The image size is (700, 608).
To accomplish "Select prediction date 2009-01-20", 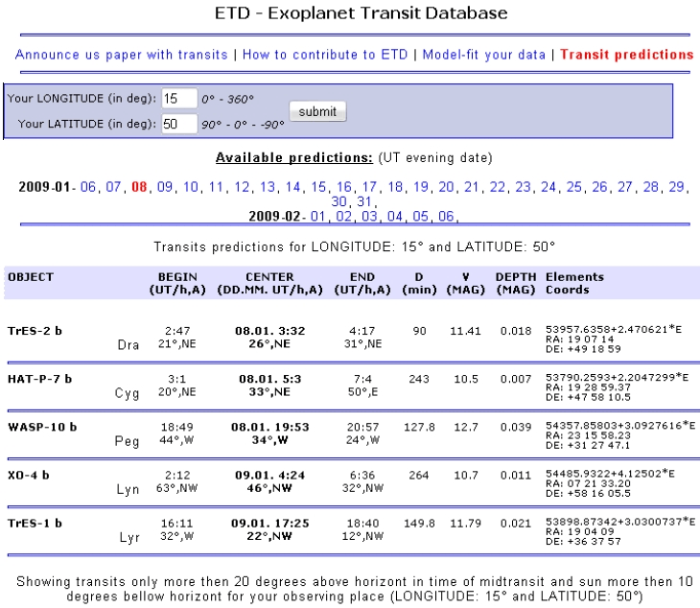I will tap(446, 187).
